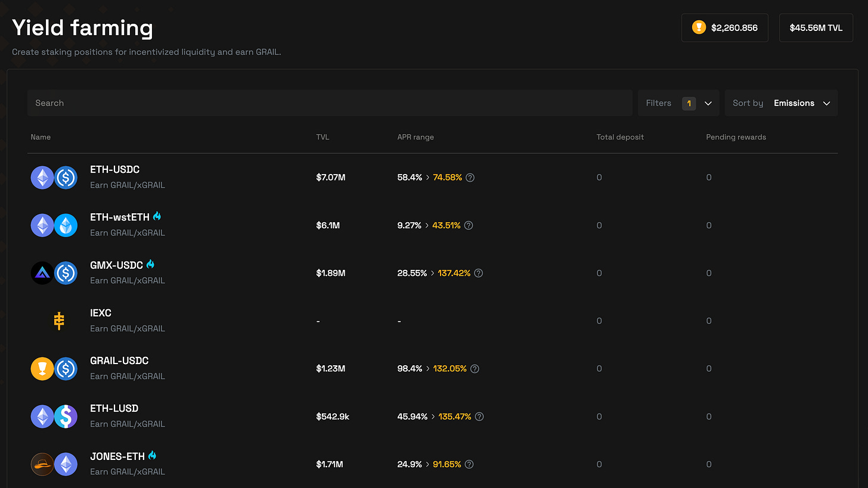Click the $1.89M TVL value
The width and height of the screenshot is (868, 488).
[x=331, y=273]
